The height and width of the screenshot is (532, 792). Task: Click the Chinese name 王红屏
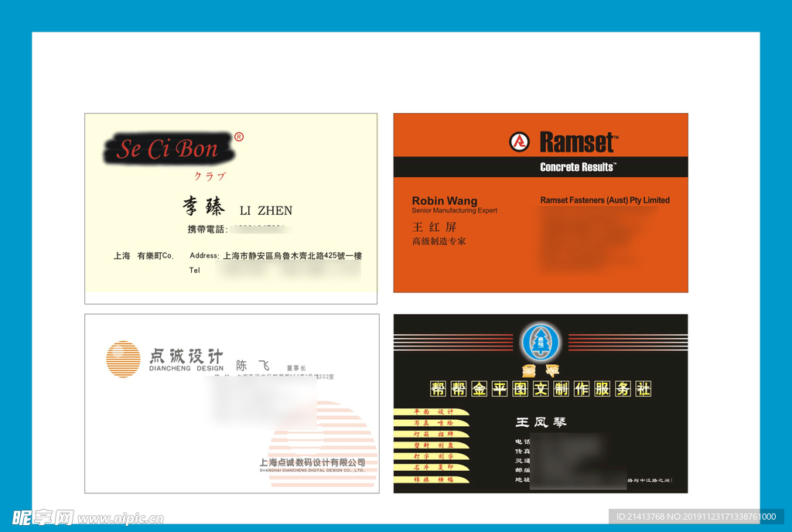435,227
